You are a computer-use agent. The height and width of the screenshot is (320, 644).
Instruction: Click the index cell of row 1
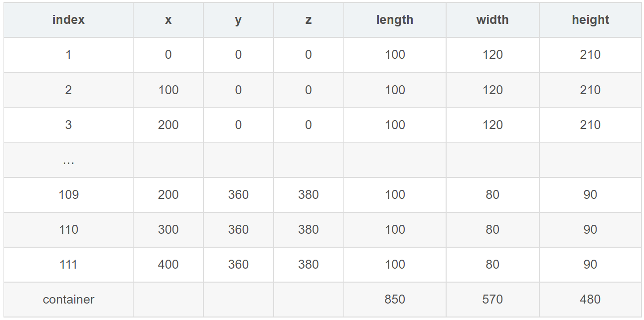tap(68, 55)
